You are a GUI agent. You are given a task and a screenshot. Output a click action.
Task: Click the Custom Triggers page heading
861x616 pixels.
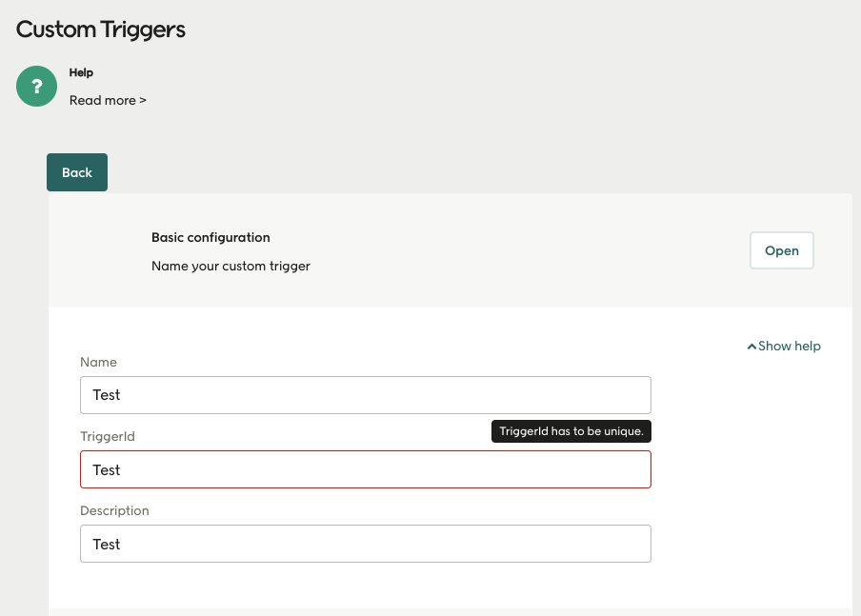[x=100, y=30]
